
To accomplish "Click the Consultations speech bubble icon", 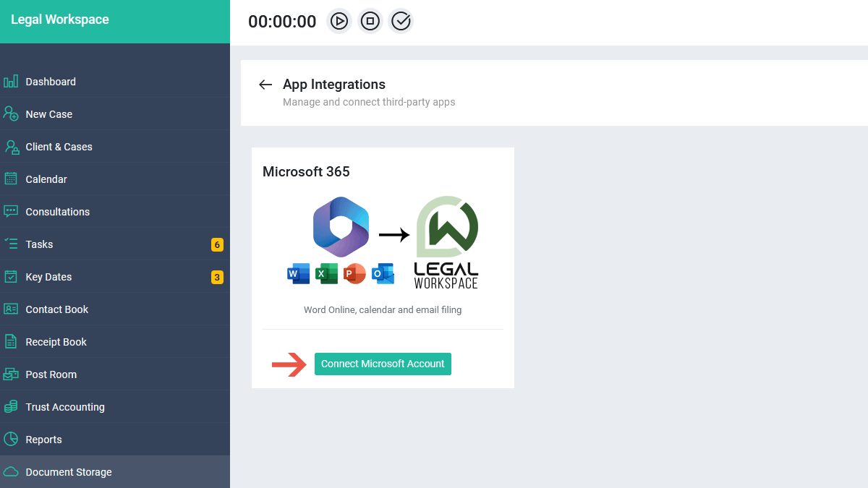I will [x=11, y=212].
